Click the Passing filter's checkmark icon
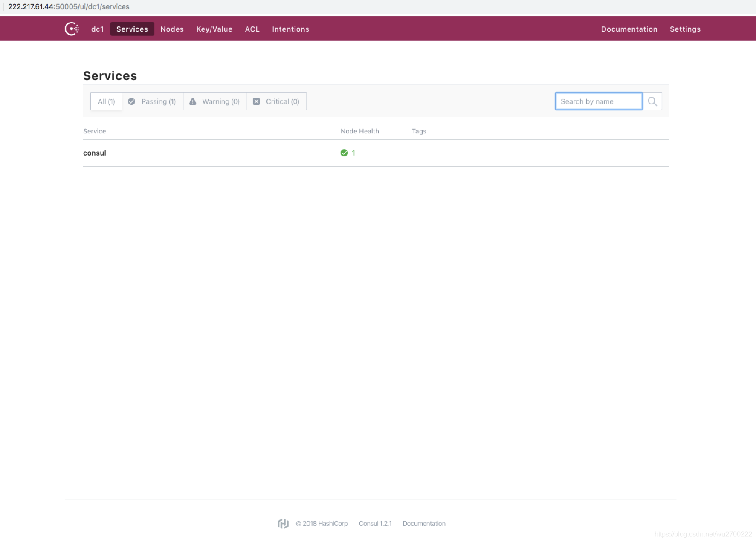The width and height of the screenshot is (756, 542). [x=132, y=101]
